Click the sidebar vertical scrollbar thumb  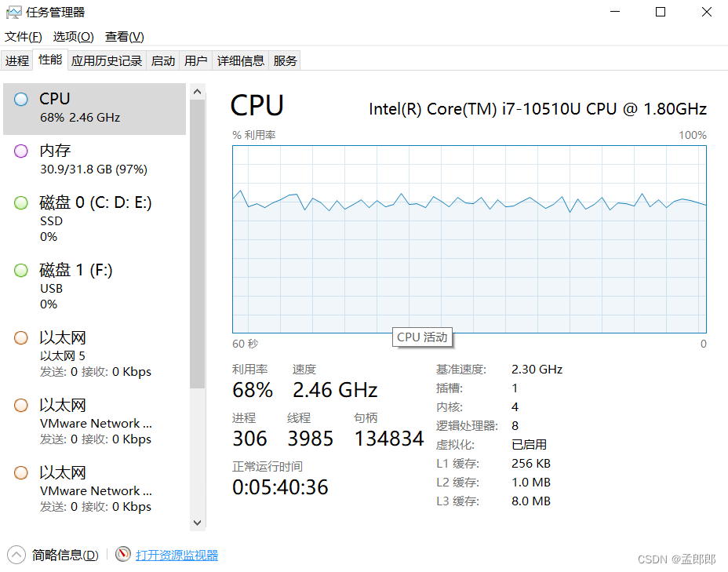(198, 244)
